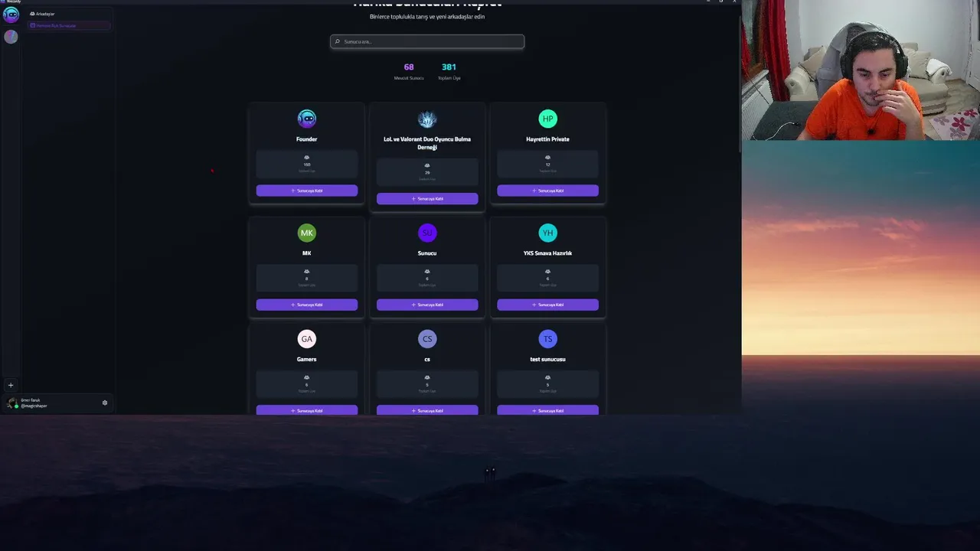Screen dimensions: 980x551
Task: Click the member icon on the MK card
Action: click(307, 272)
